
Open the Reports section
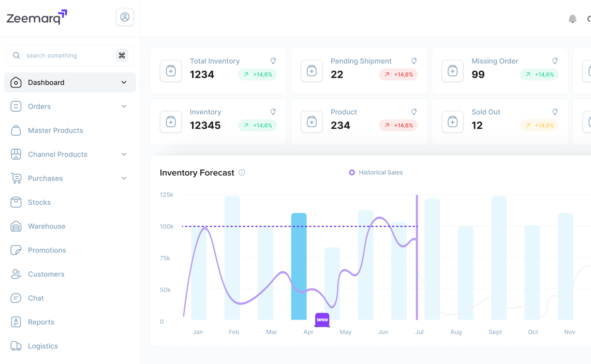click(x=41, y=322)
